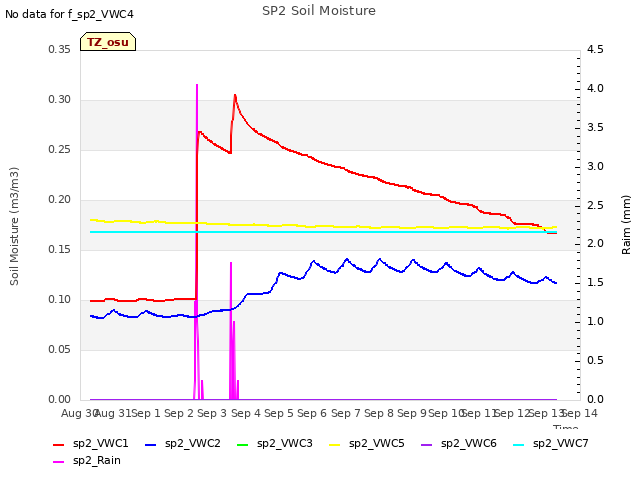Click the Aug 30 x-axis tick label
640x480 pixels.
click(79, 413)
